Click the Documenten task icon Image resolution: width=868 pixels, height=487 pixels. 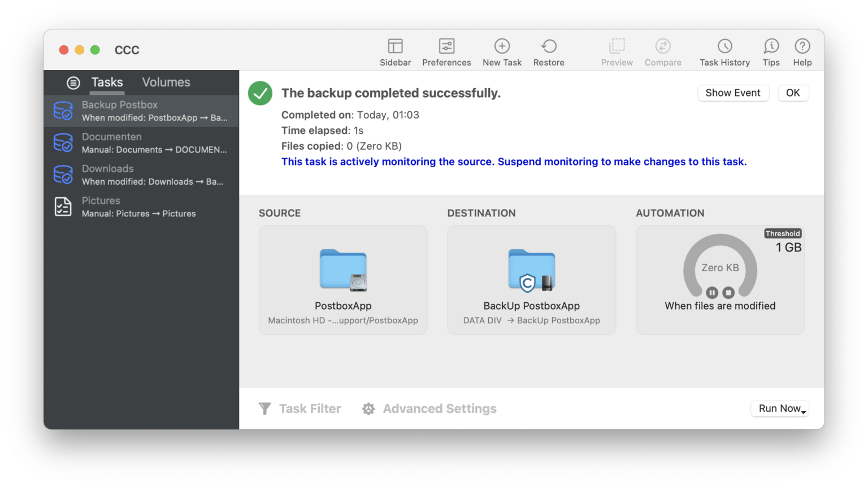(x=63, y=143)
